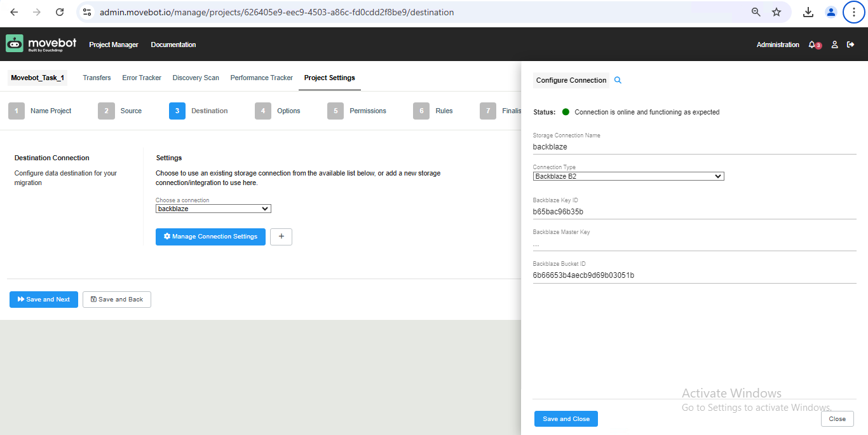Screen dimensions: 868x435
Task: Go to the Destination step
Action: [210, 111]
